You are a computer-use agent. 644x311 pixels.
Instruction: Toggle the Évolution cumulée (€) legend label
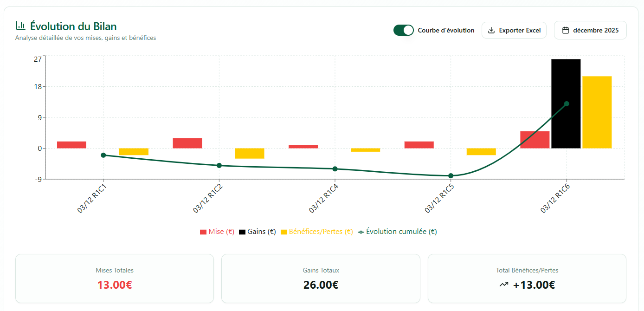(x=401, y=231)
